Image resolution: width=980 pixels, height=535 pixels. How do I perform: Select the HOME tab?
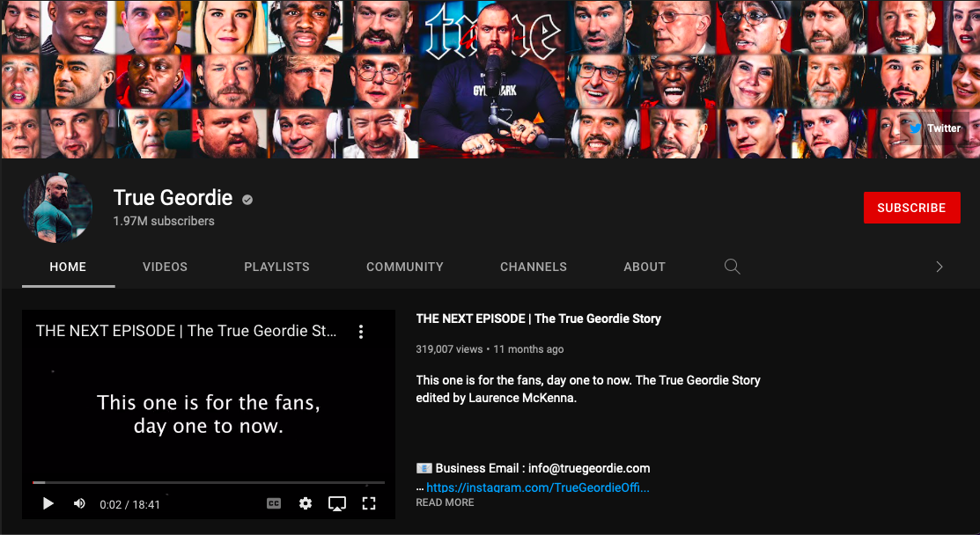[x=68, y=267]
